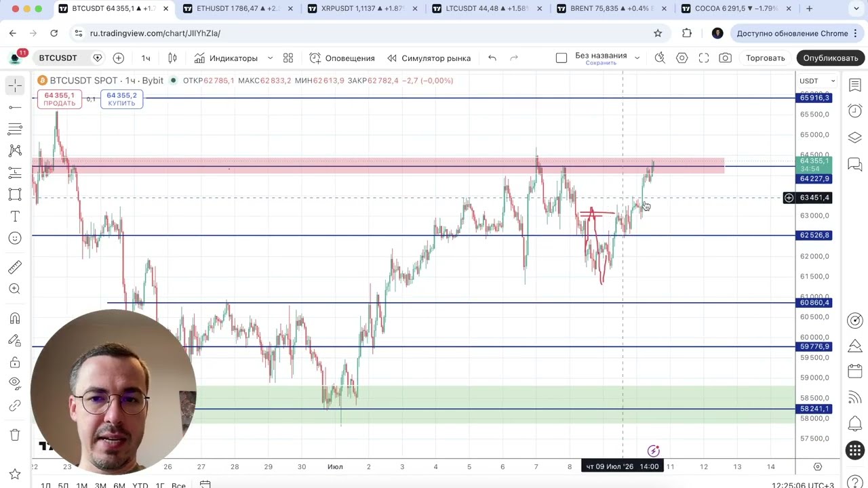Image resolution: width=868 pixels, height=488 pixels.
Task: Open the news broadcast feed icon
Action: pyautogui.click(x=855, y=398)
